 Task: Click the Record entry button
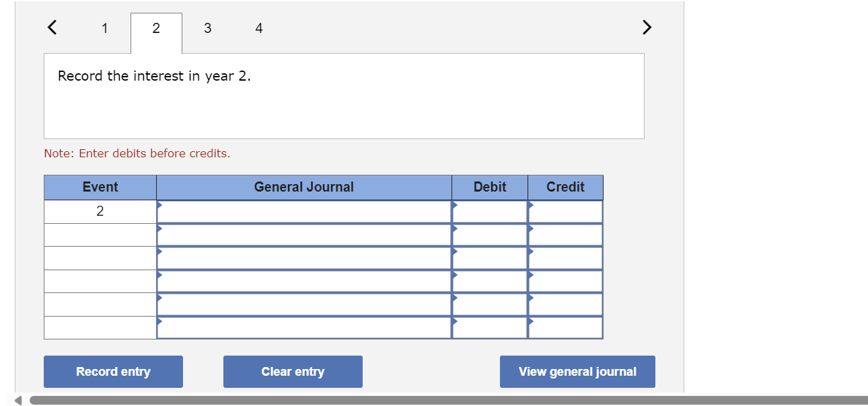pos(113,371)
